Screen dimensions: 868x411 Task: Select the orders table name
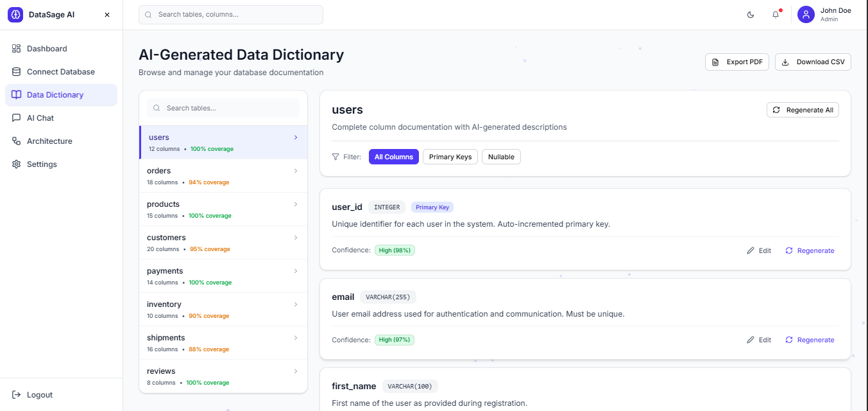pos(158,171)
